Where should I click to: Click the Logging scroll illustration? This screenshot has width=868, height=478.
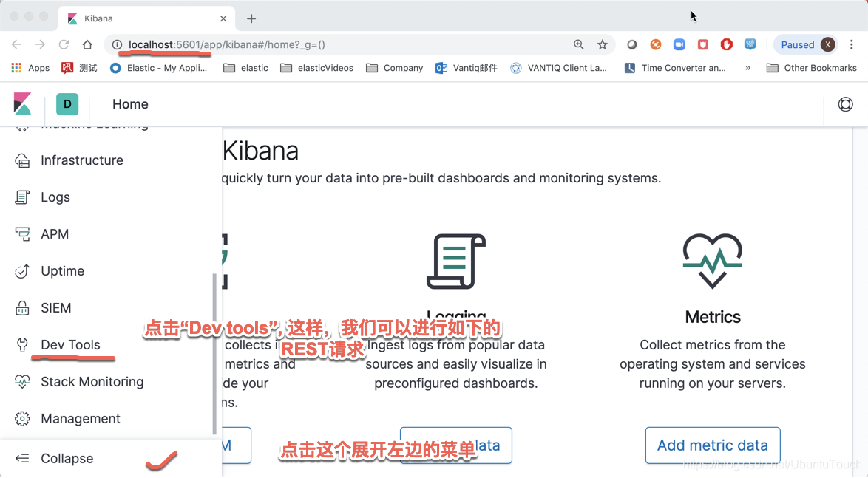tap(456, 261)
